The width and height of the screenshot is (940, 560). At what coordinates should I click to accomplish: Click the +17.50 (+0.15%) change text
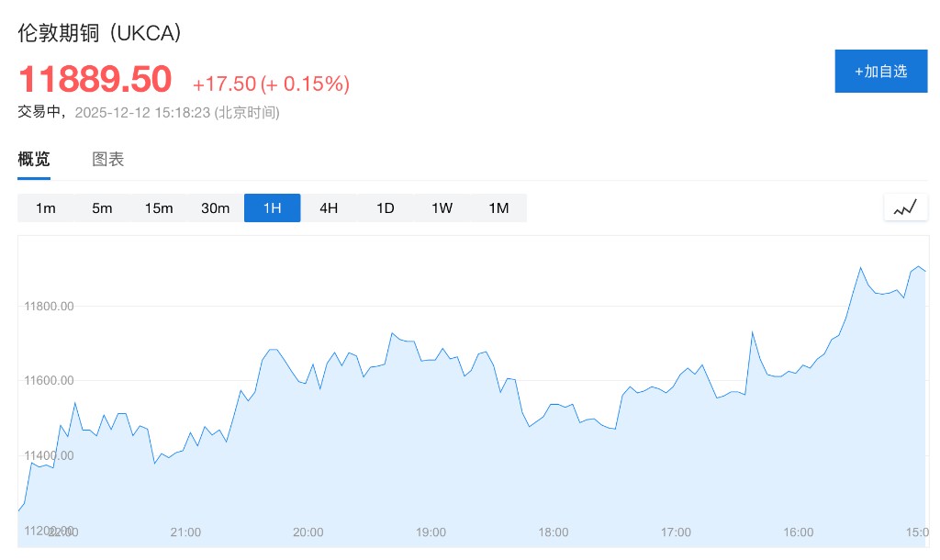[271, 84]
